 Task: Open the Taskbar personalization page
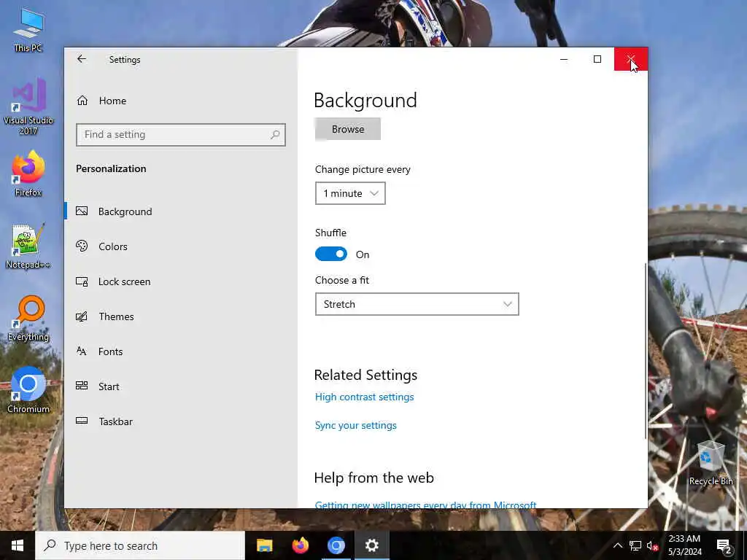(x=181, y=421)
